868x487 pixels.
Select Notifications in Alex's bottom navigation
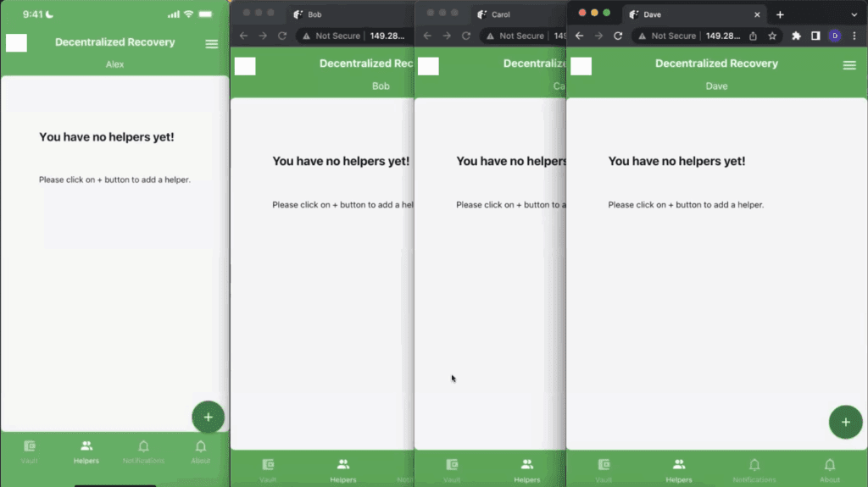(x=143, y=451)
